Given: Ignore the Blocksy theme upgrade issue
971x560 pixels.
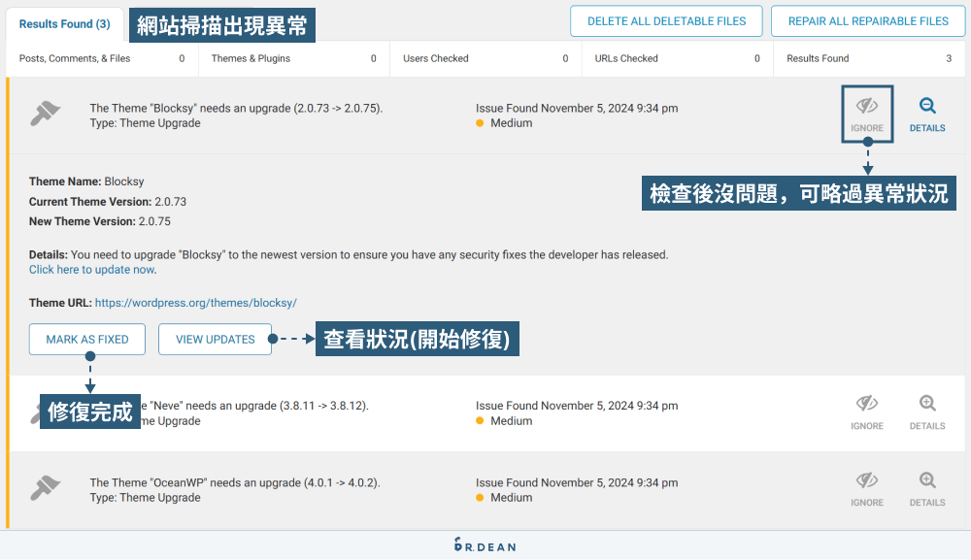Looking at the screenshot, I should [867, 114].
